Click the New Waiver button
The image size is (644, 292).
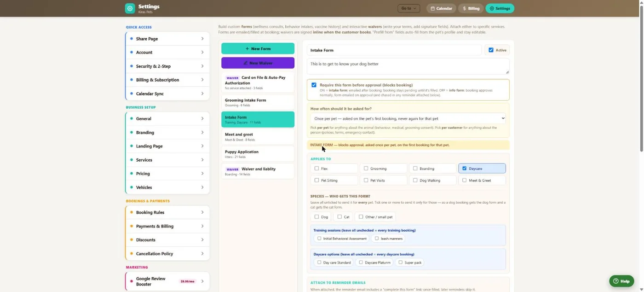[258, 63]
